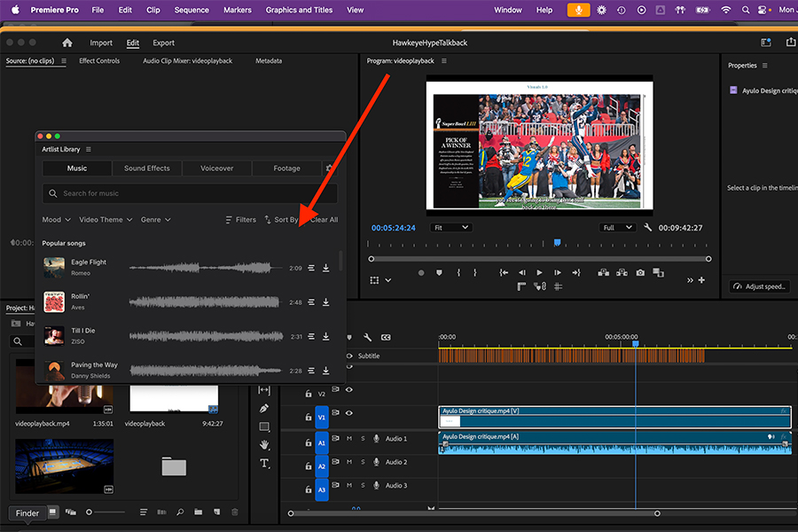Switch to Footage tab in Artlist
The image size is (798, 532).
click(286, 168)
